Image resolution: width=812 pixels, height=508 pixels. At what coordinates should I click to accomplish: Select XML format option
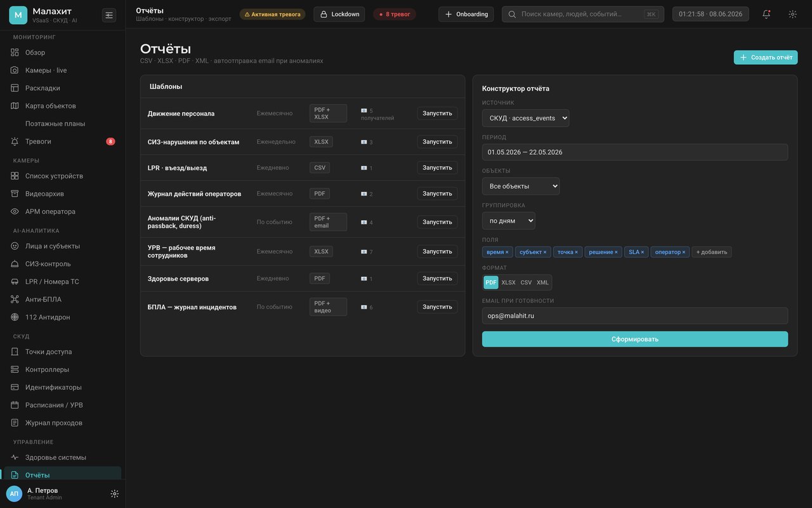(x=543, y=283)
